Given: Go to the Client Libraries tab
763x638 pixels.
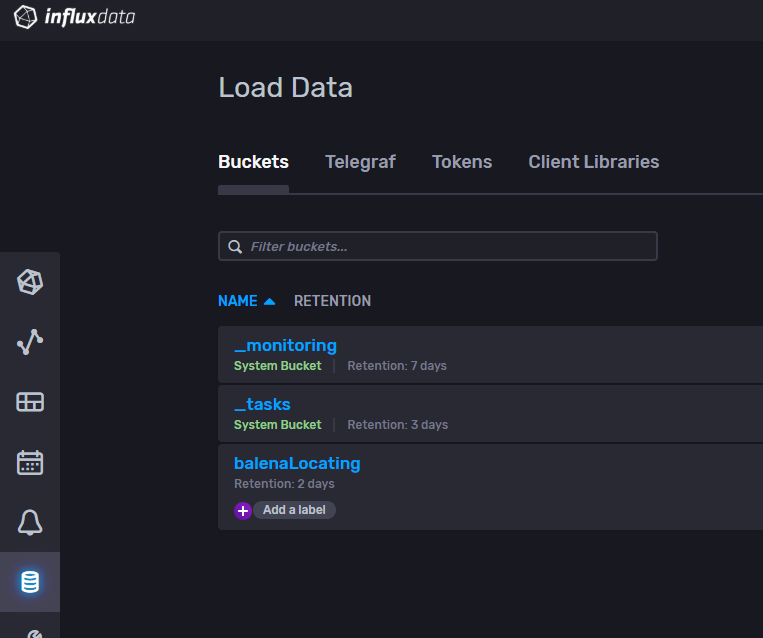Looking at the screenshot, I should pyautogui.click(x=593, y=162).
